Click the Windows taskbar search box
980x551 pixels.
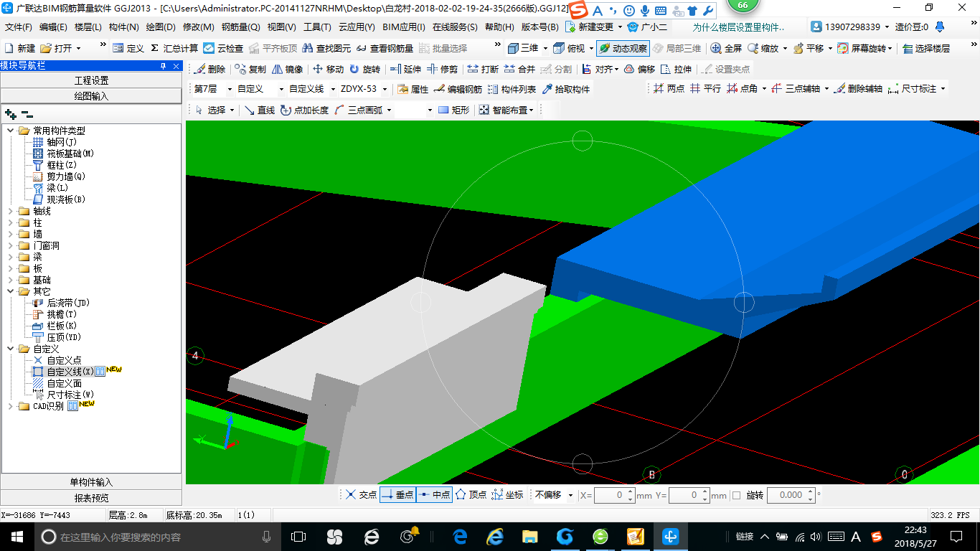157,536
